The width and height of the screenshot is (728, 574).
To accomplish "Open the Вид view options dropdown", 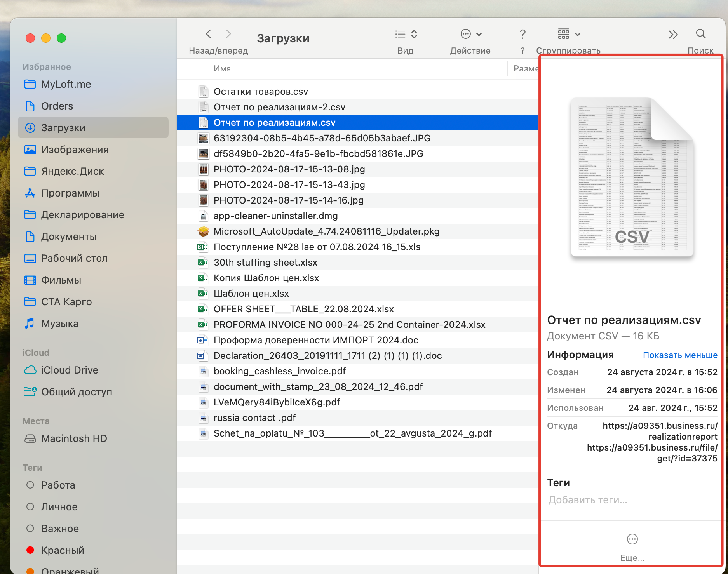I will coord(405,34).
